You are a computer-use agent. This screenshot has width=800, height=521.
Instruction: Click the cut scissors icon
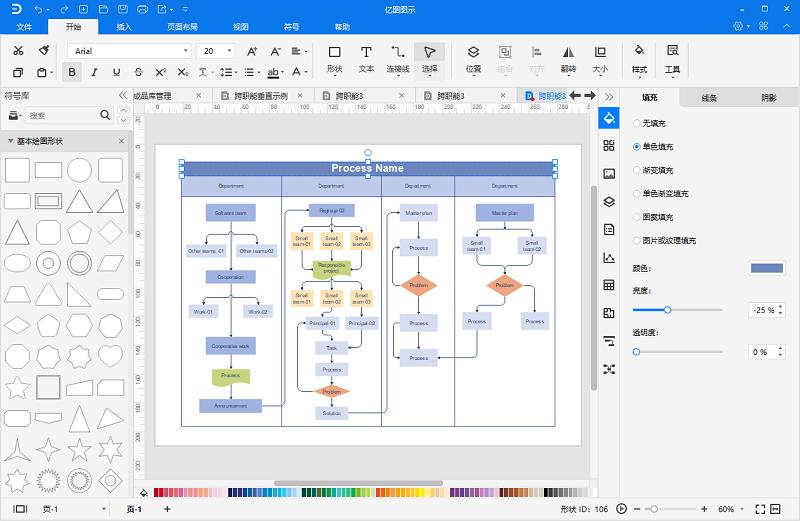[18, 50]
